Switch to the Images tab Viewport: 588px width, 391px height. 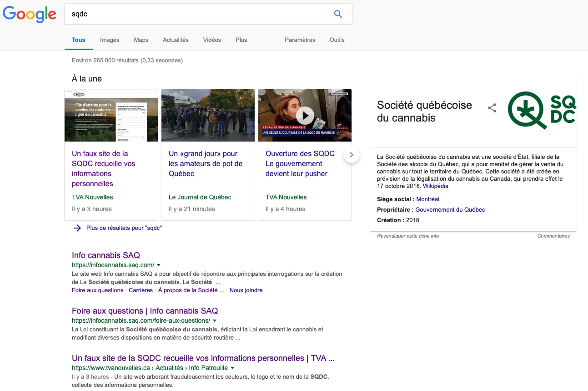[110, 40]
